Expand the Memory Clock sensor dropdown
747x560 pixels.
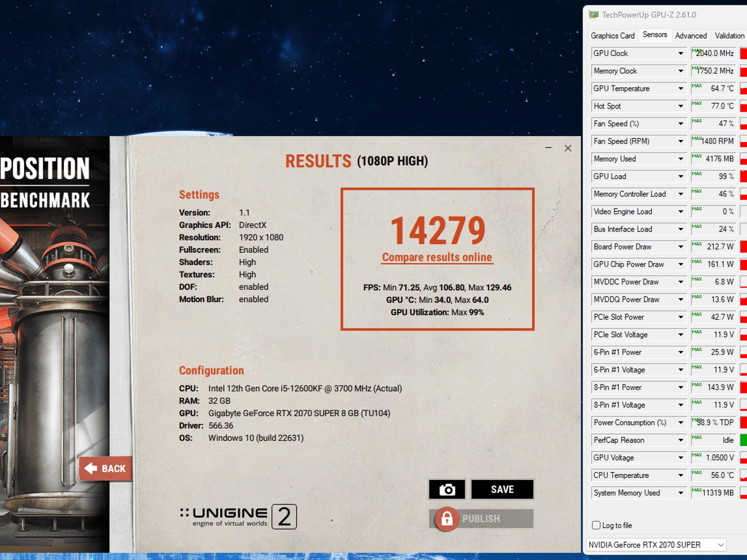(681, 71)
